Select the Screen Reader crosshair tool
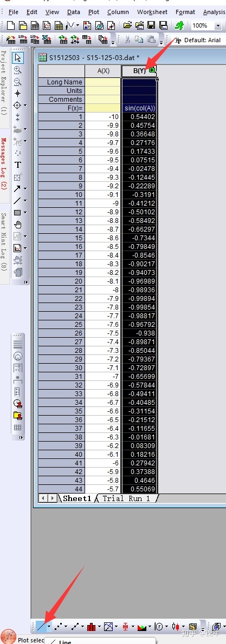Viewport: 226px width, 644px height. pyautogui.click(x=18, y=93)
